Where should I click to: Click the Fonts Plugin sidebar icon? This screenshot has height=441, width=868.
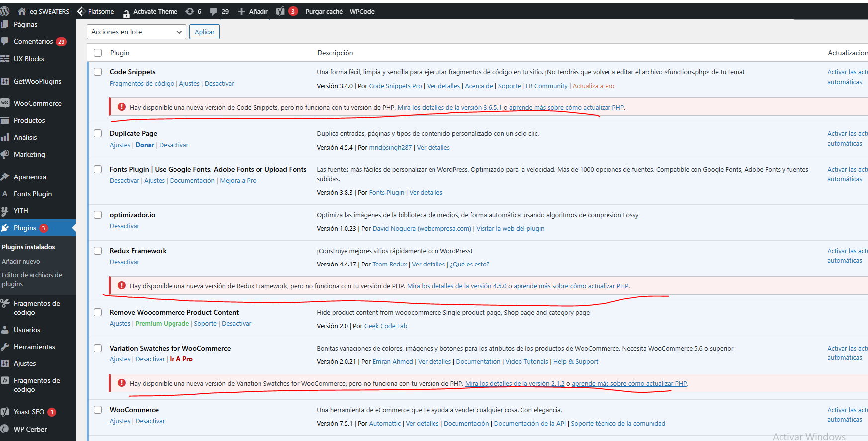5,194
